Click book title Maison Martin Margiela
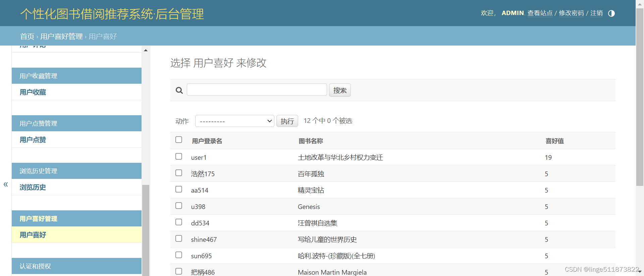This screenshot has width=644, height=276. [x=332, y=272]
